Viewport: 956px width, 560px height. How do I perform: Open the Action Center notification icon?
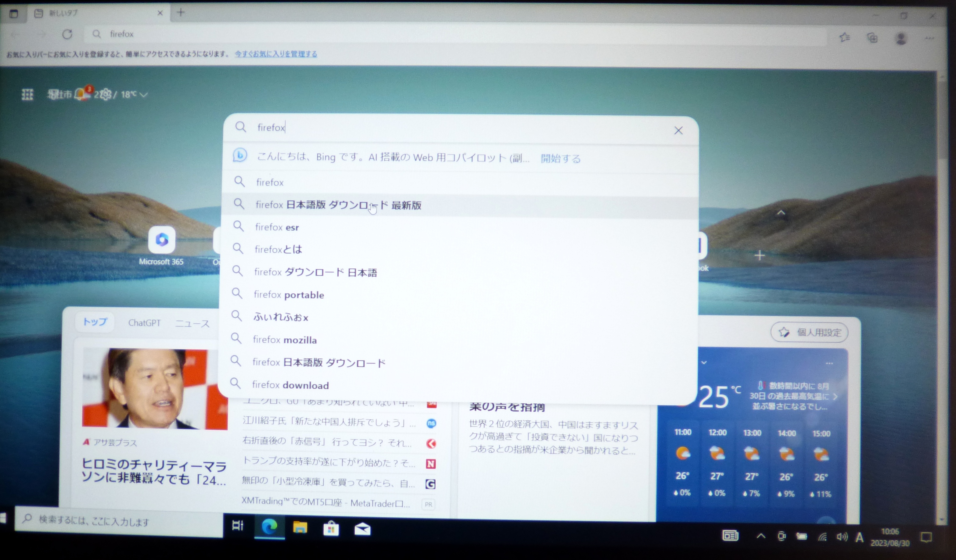[927, 537]
